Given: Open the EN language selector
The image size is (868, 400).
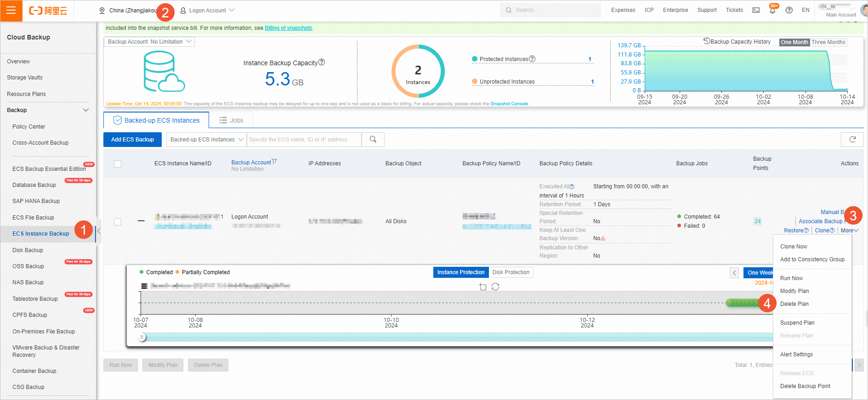Looking at the screenshot, I should pos(806,10).
